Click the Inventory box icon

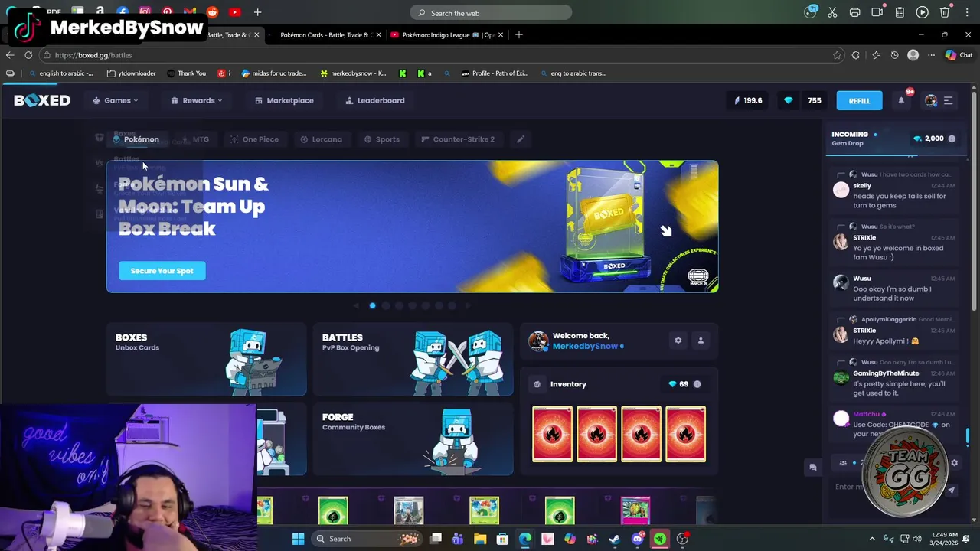click(x=537, y=384)
